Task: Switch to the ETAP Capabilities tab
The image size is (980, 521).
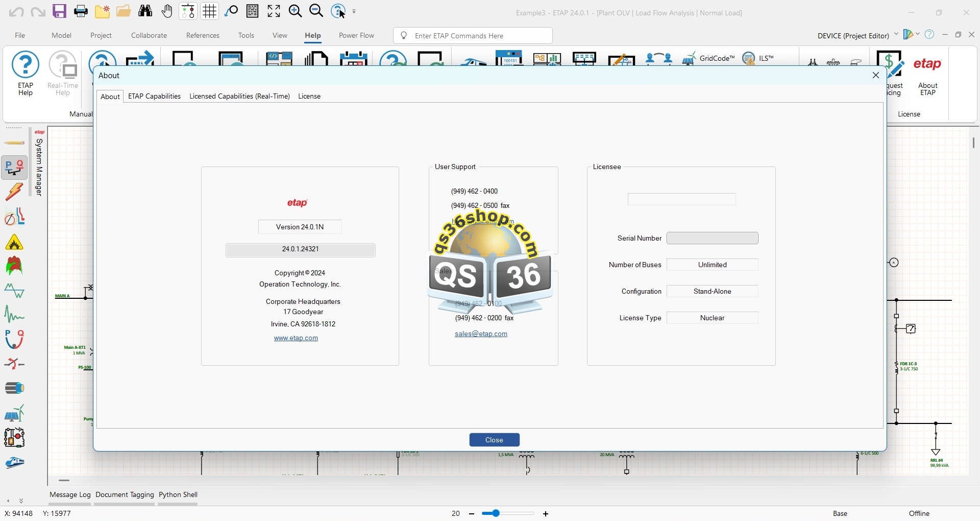Action: (x=154, y=96)
